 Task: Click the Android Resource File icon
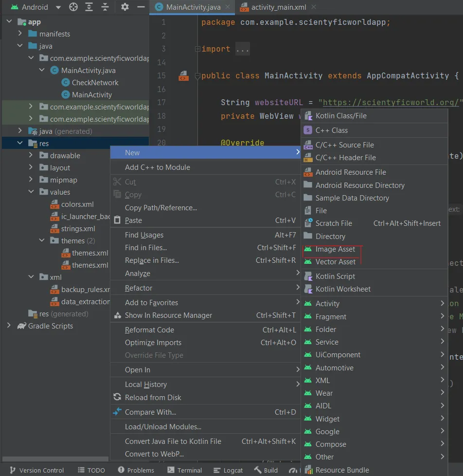(308, 172)
